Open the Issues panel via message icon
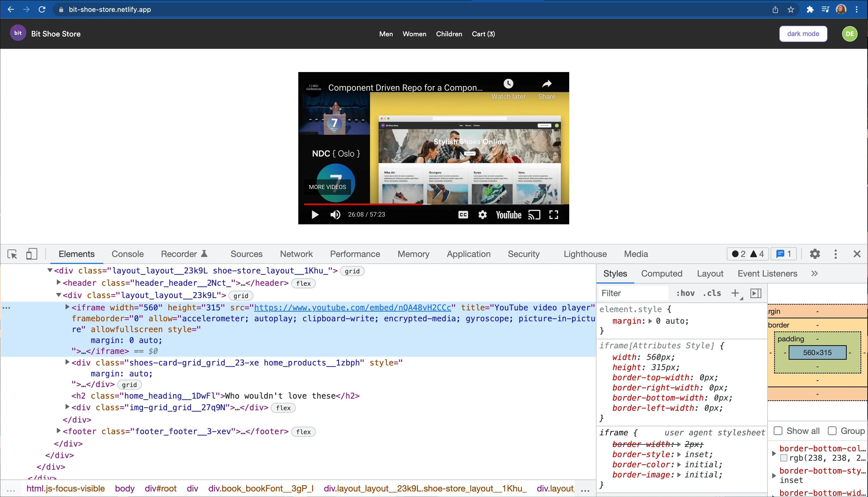 (783, 254)
